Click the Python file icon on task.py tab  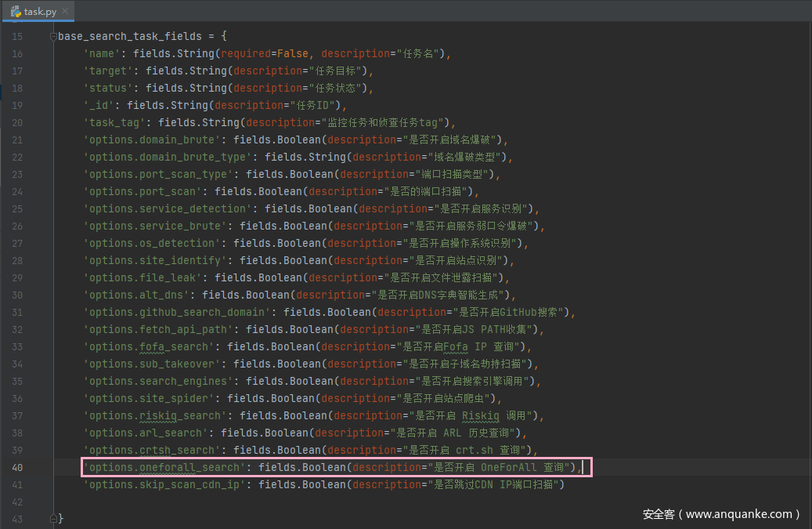coord(16,12)
